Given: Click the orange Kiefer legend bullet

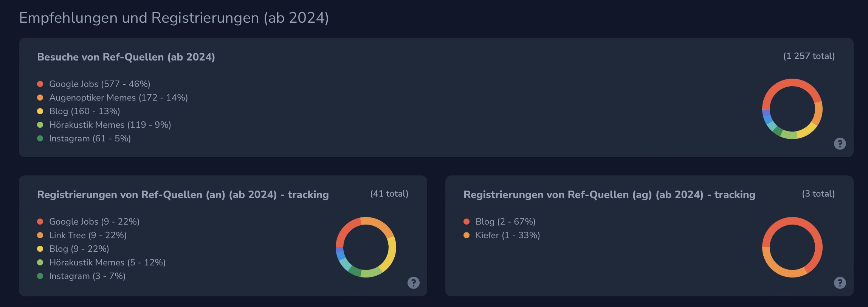Looking at the screenshot, I should (x=467, y=235).
